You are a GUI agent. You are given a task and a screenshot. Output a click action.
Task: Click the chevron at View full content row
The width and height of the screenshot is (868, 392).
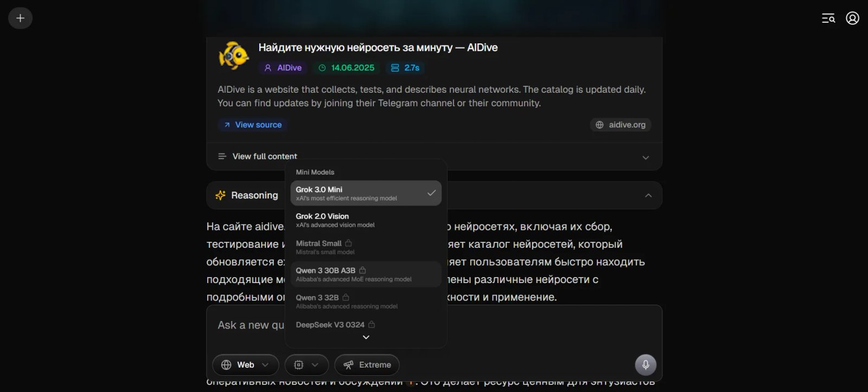(x=646, y=157)
